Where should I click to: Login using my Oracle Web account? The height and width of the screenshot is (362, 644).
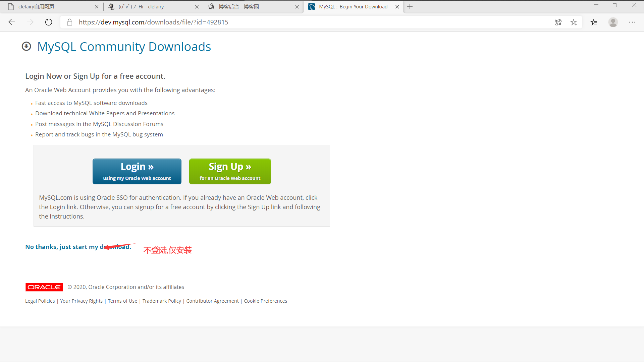click(137, 171)
